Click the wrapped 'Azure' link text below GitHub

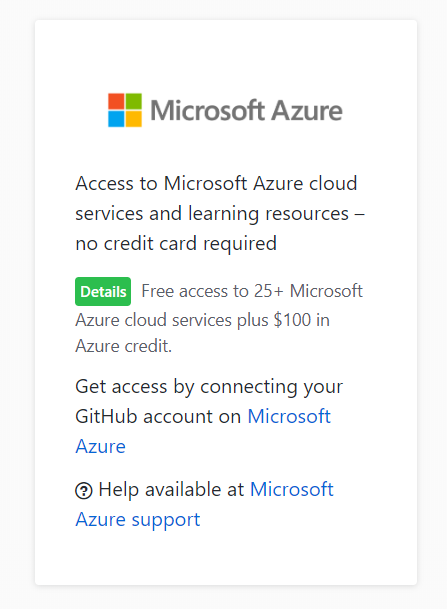pos(101,446)
